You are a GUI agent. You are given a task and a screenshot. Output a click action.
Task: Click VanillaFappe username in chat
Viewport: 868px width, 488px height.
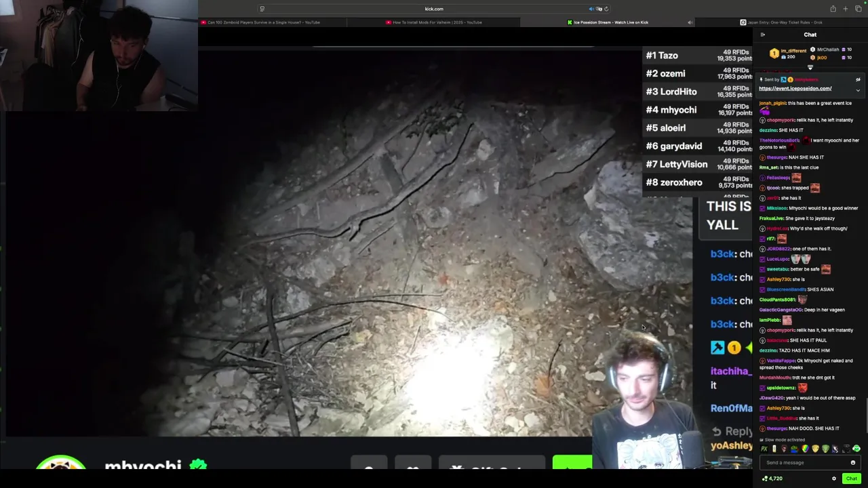(x=781, y=361)
